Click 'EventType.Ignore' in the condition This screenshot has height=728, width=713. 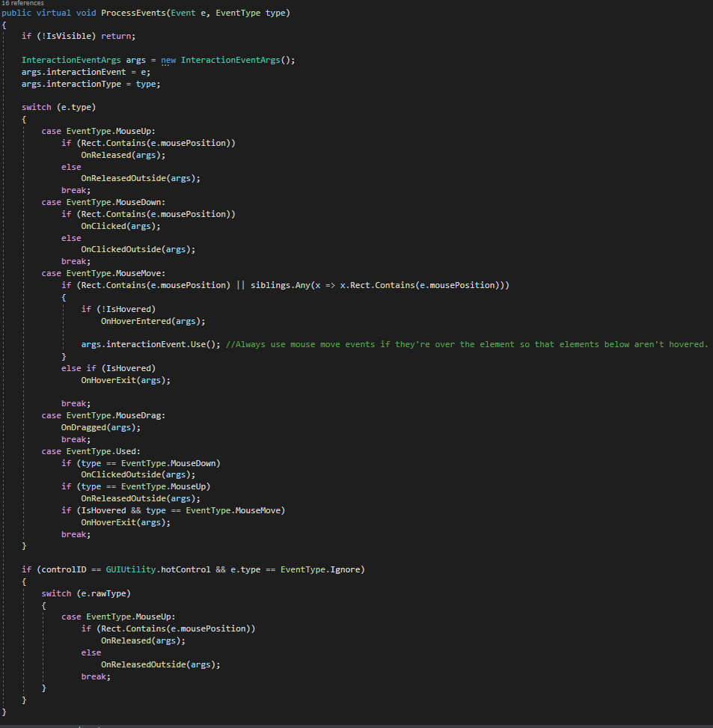point(319,569)
